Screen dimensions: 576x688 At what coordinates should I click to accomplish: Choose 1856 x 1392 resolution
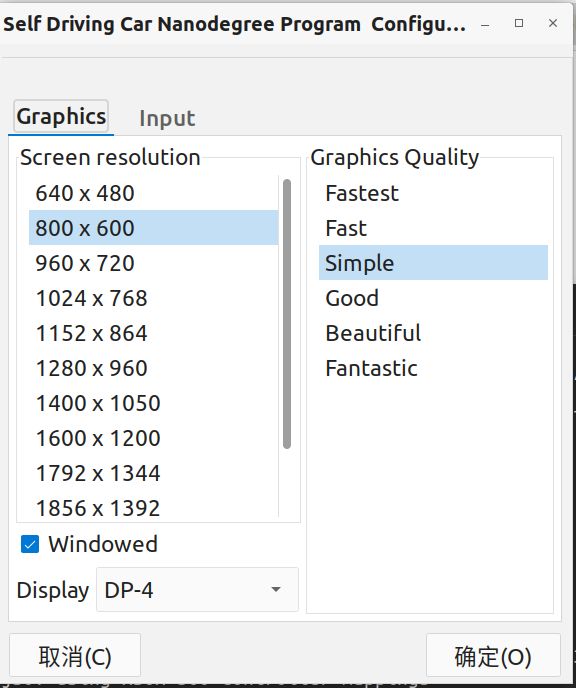tap(154, 507)
